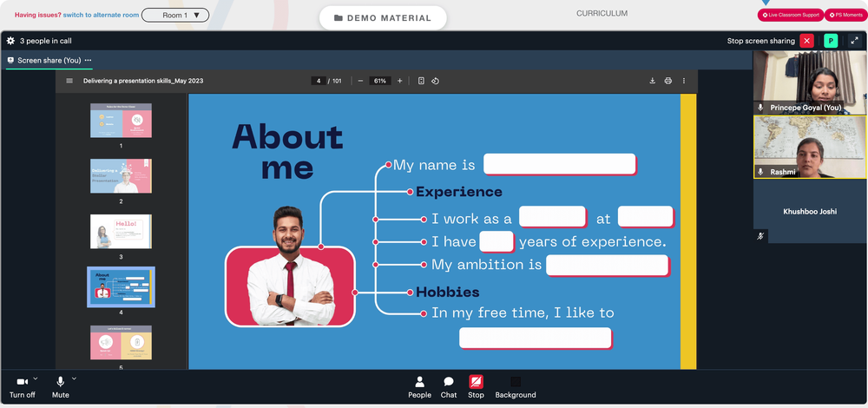Select page 4 About me thumbnail

click(x=121, y=286)
